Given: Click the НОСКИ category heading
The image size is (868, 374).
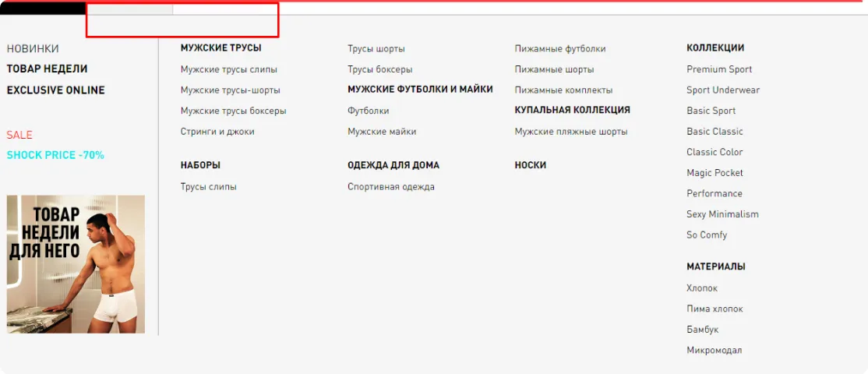Looking at the screenshot, I should 530,165.
